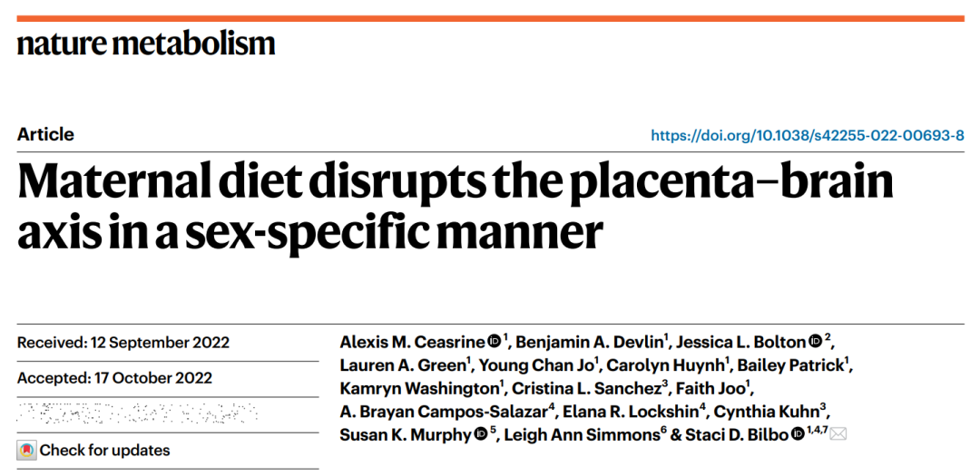Viewport: 980px width, 476px height.
Task: Open ORCID icon after Staci D. Bilbo
Action: click(798, 434)
